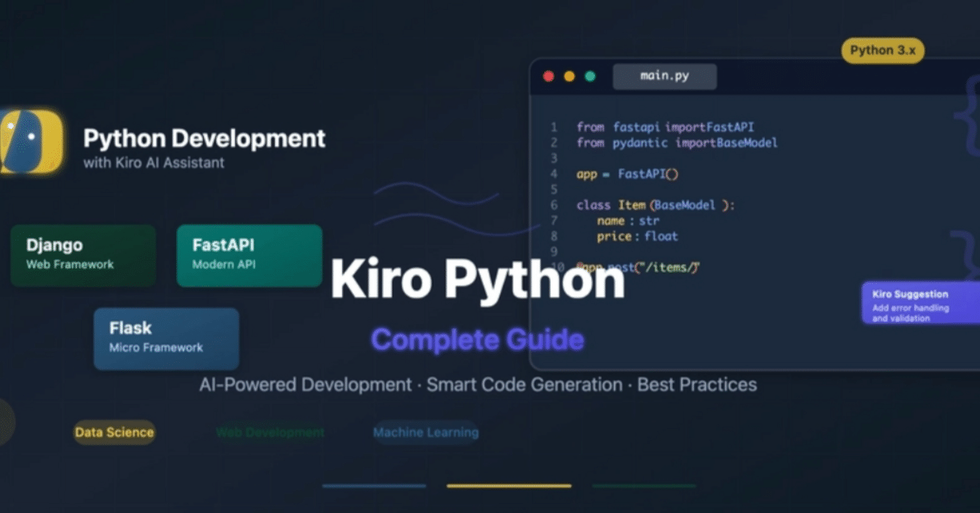Click the Data Science tag pill
Screen dimensions: 980x513
(114, 433)
